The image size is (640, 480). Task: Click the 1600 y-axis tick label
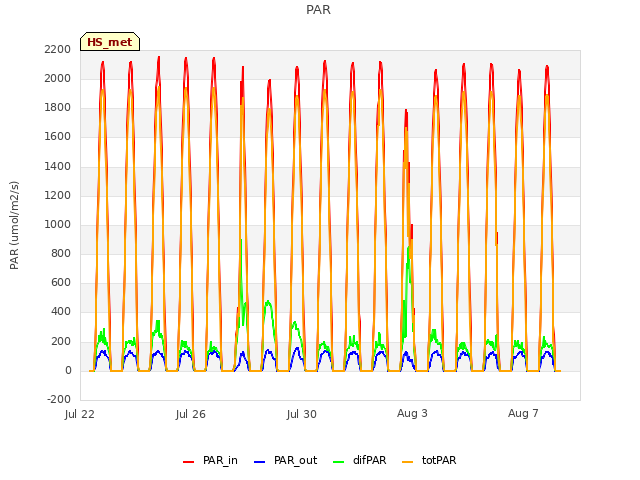58,137
